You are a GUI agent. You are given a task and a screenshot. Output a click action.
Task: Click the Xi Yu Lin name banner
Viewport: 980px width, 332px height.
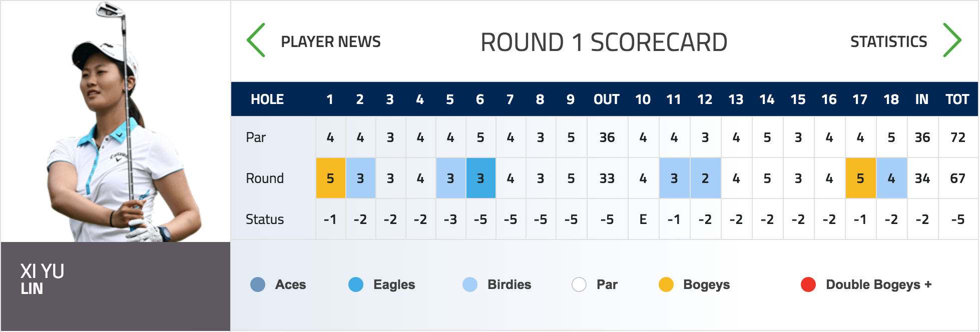click(115, 286)
